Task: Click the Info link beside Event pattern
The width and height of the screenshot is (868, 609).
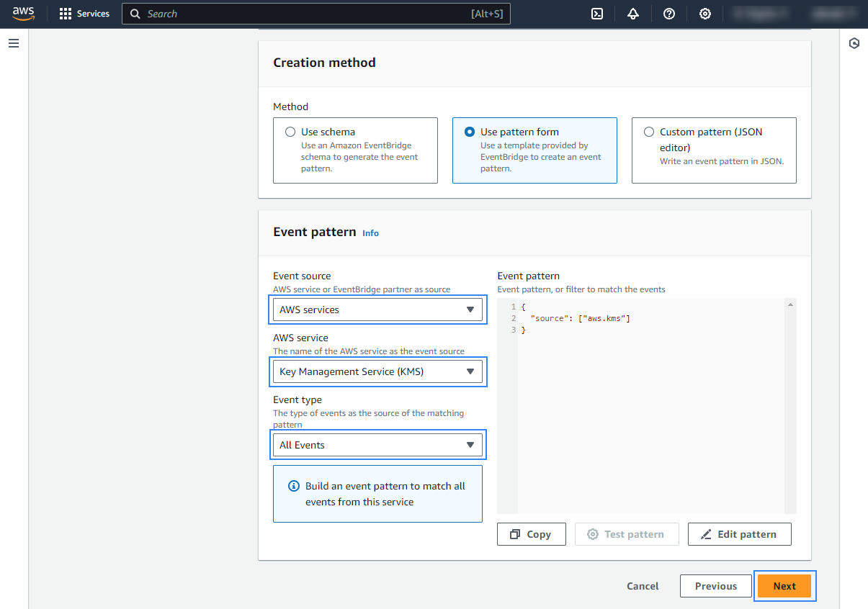Action: click(x=370, y=233)
